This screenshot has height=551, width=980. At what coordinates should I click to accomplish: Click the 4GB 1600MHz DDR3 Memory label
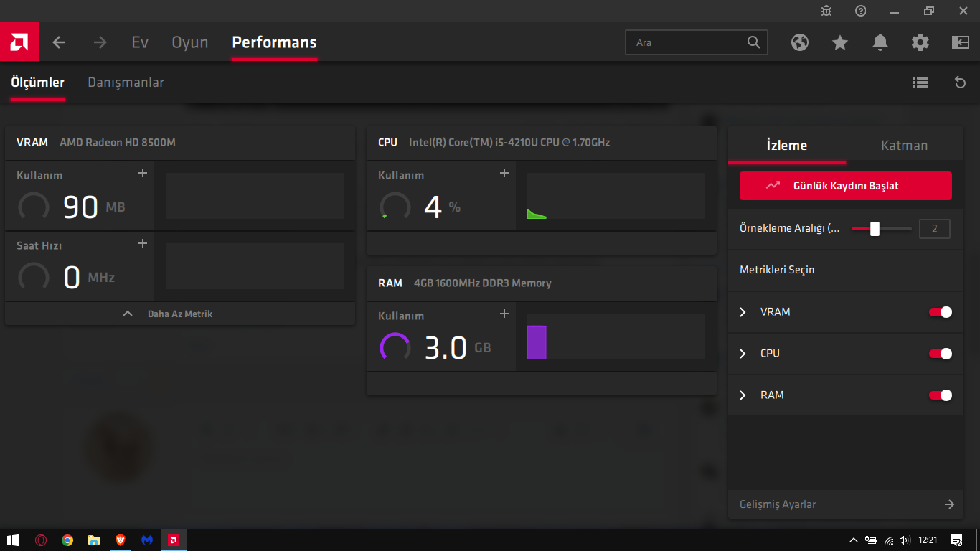coord(483,283)
